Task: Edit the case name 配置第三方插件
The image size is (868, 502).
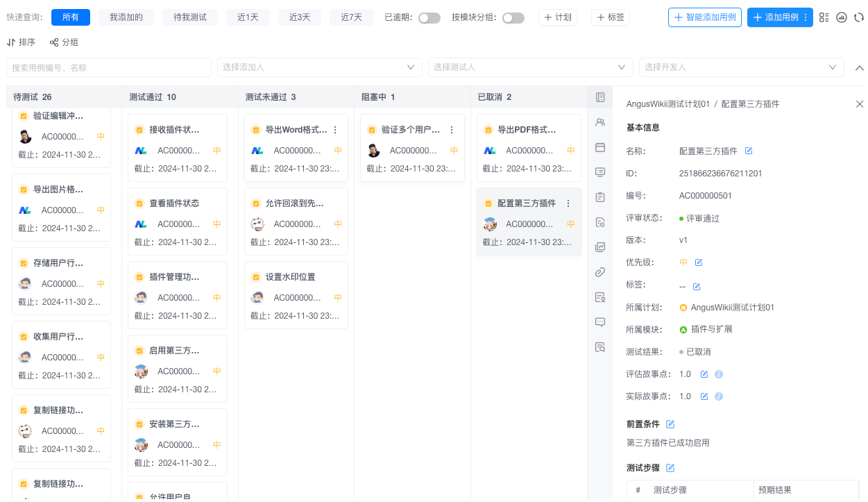Action: coord(749,151)
